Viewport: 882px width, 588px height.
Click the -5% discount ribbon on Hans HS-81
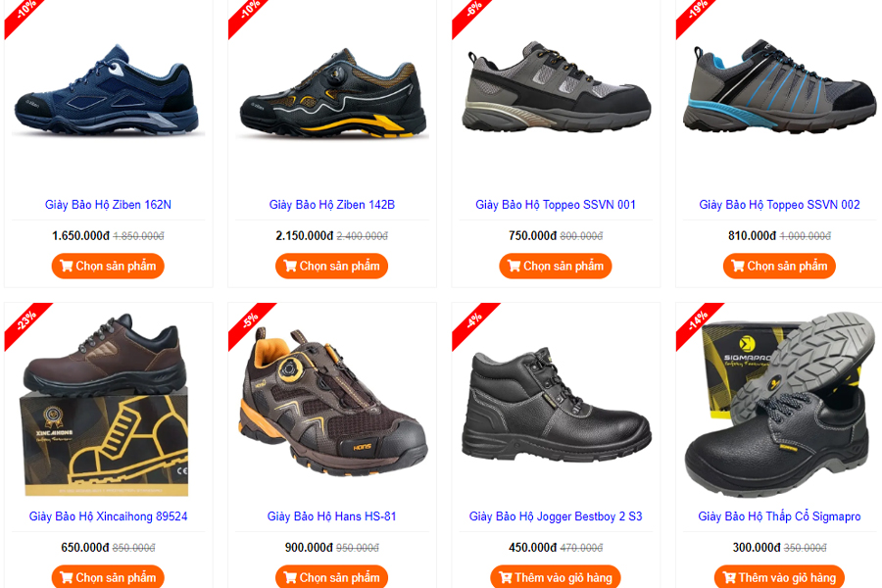251,325
